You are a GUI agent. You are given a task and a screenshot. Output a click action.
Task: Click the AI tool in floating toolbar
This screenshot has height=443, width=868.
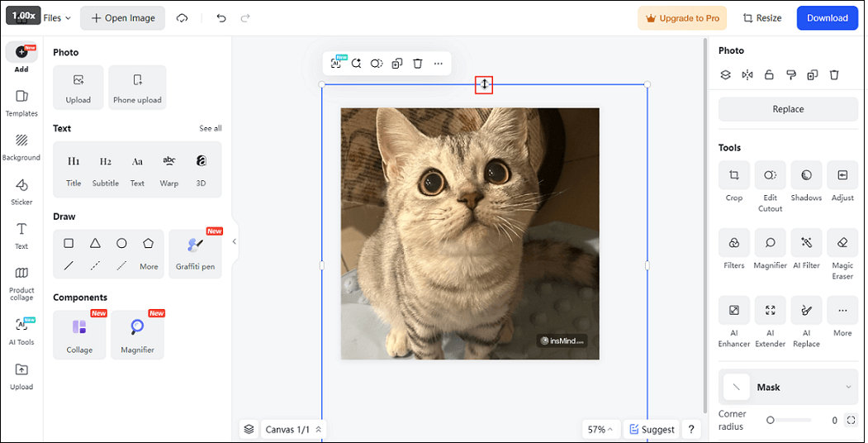337,63
